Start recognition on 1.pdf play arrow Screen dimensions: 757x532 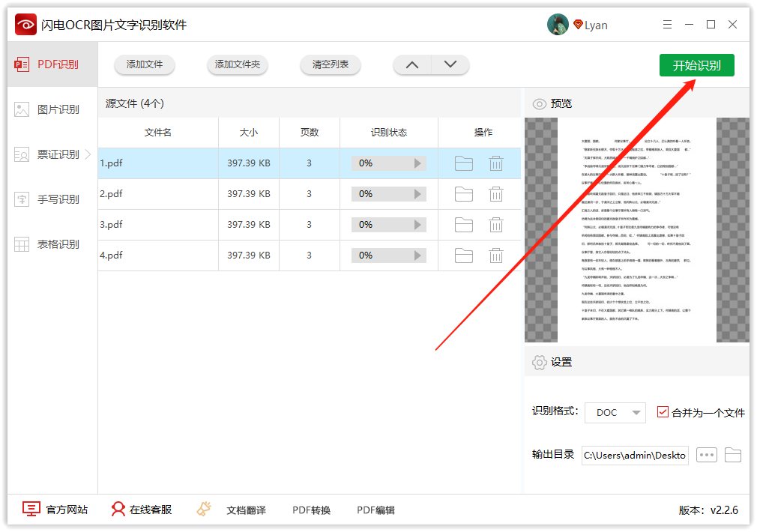pyautogui.click(x=417, y=163)
